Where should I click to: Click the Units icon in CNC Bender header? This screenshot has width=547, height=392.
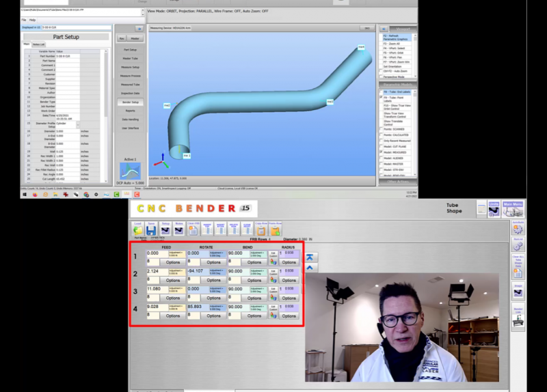point(494,210)
